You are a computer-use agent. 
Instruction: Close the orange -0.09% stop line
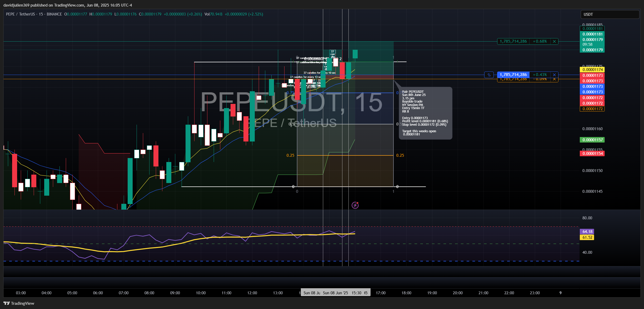554,79
